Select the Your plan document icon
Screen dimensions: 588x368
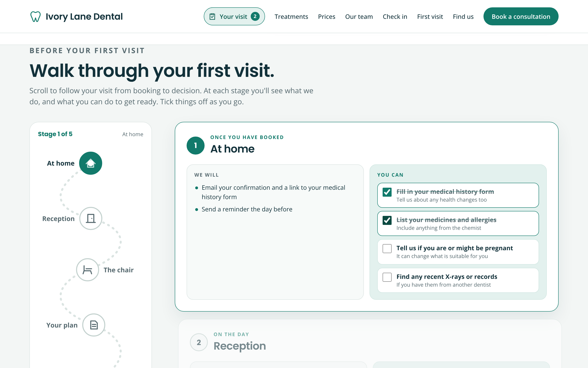[x=94, y=325]
